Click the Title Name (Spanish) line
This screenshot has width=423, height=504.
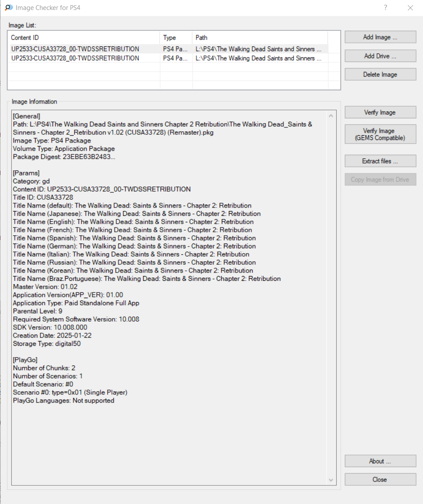coord(134,238)
